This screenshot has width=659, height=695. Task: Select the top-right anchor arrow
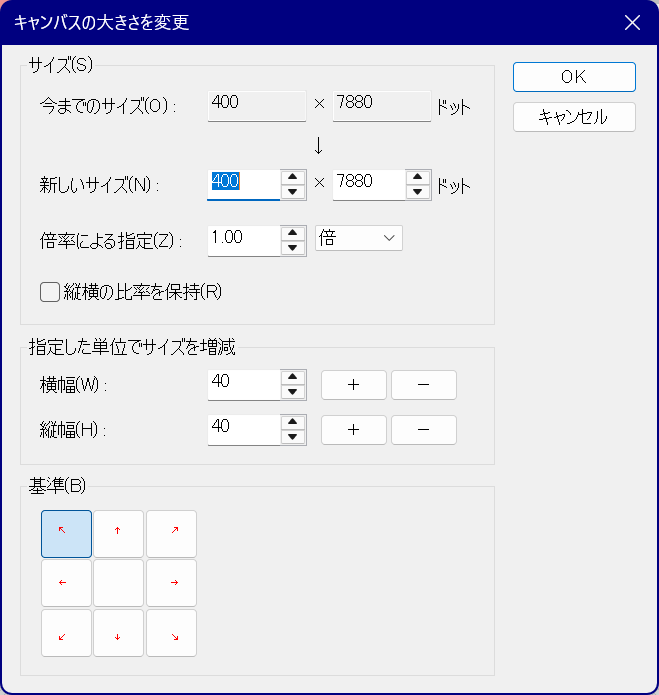point(171,534)
